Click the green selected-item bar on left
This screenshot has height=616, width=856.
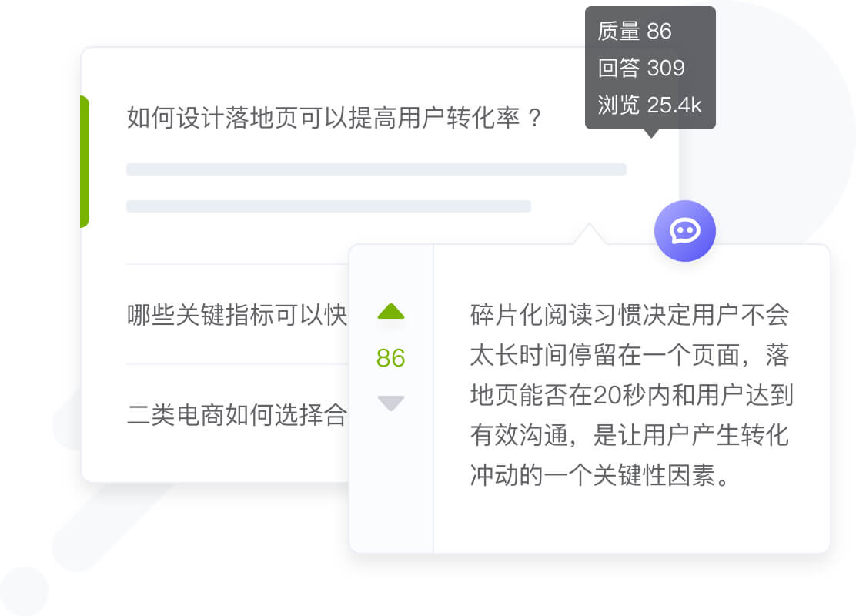click(x=85, y=162)
